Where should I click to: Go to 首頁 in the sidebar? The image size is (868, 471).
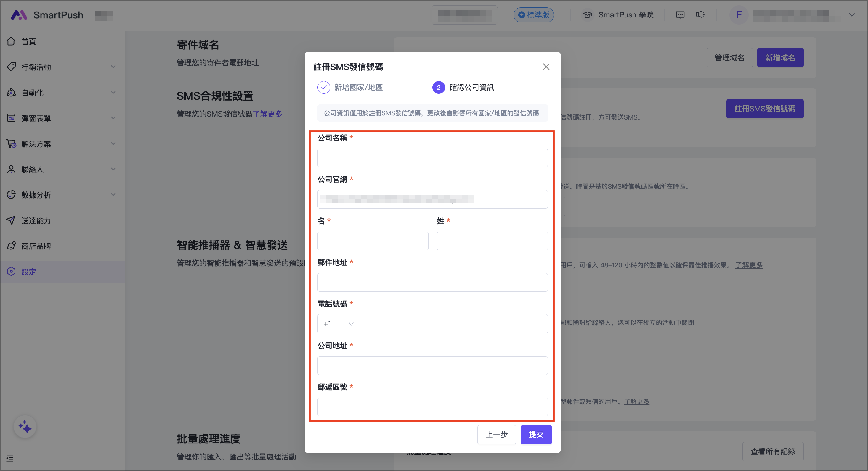click(29, 41)
